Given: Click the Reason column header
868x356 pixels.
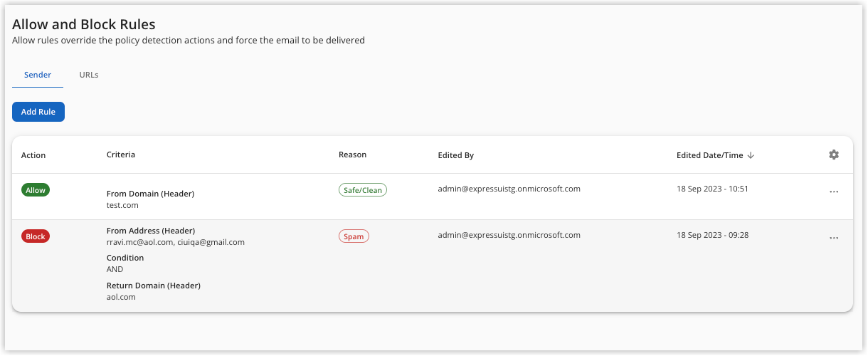Looking at the screenshot, I should 353,155.
